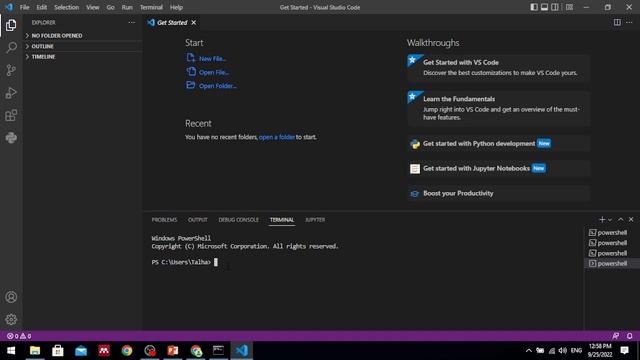This screenshot has width=640, height=360.
Task: Switch to the PROBLEMS panel tab
Action: pos(164,220)
